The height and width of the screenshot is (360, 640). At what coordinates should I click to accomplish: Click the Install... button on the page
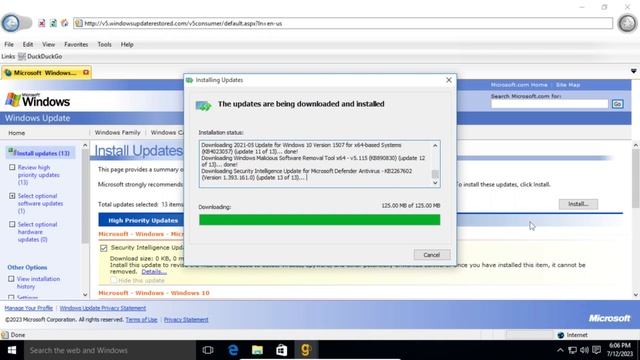point(578,204)
